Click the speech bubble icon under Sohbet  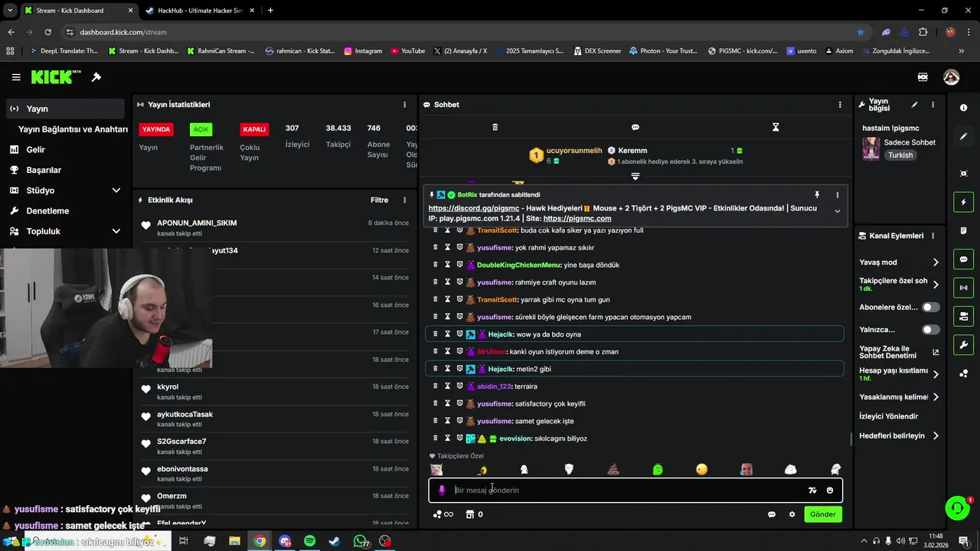click(x=635, y=127)
